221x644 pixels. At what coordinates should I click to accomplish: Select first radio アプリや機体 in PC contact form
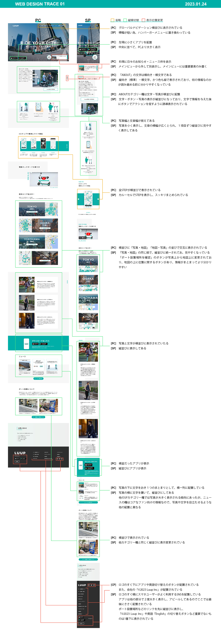coord(18,435)
